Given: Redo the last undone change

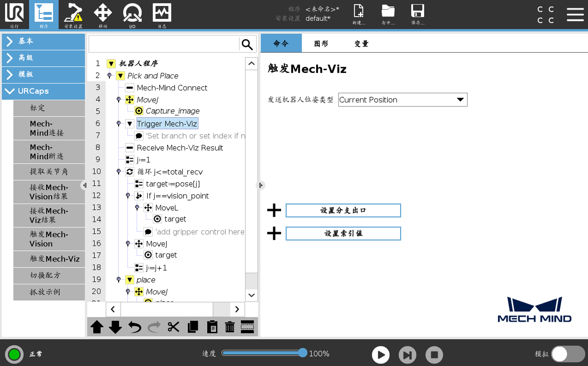Looking at the screenshot, I should 154,327.
